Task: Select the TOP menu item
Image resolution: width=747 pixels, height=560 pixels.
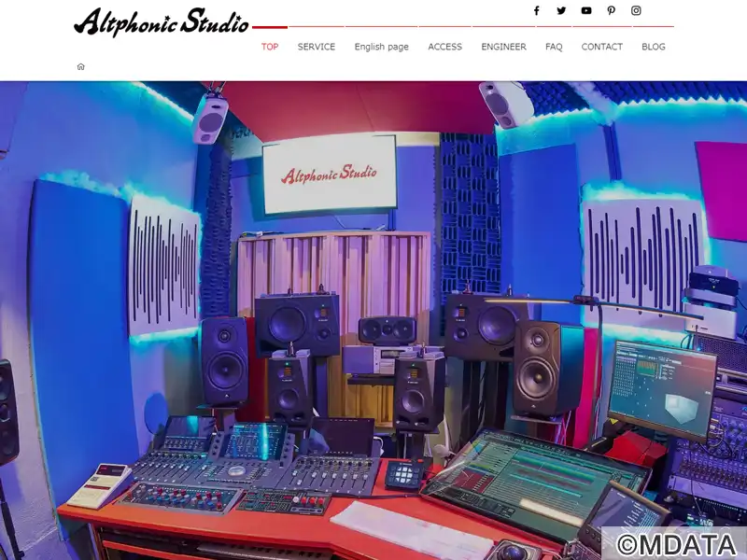Action: click(x=270, y=47)
